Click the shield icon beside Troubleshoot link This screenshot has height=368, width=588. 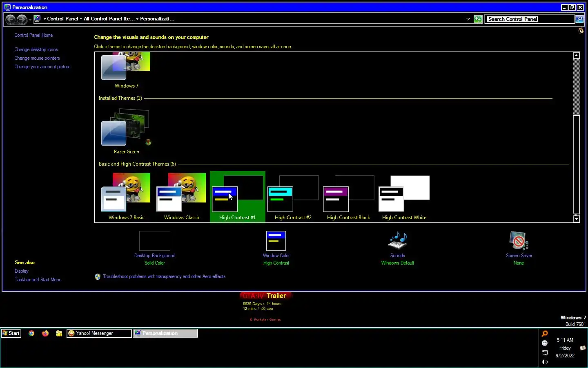98,277
